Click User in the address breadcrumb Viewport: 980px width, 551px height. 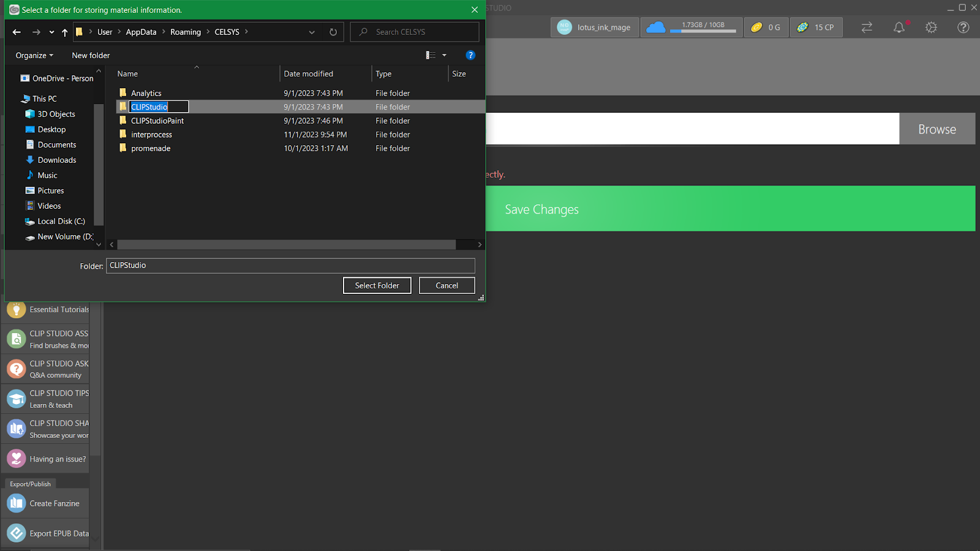click(105, 32)
